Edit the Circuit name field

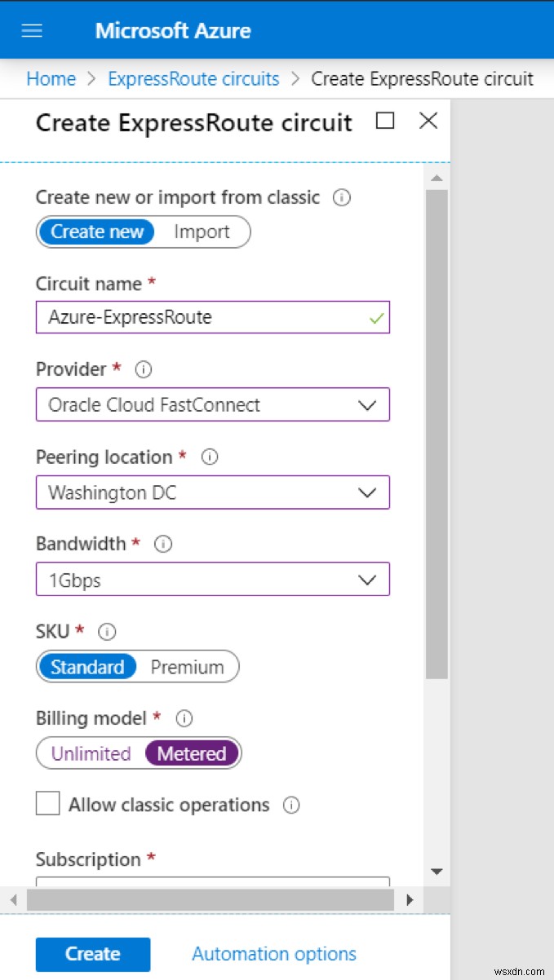(212, 317)
